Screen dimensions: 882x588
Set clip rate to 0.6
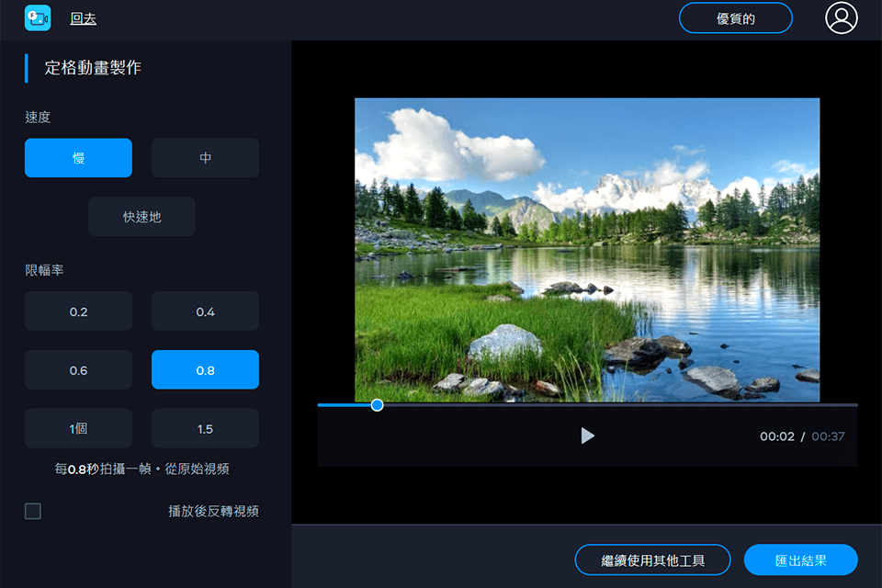point(78,370)
